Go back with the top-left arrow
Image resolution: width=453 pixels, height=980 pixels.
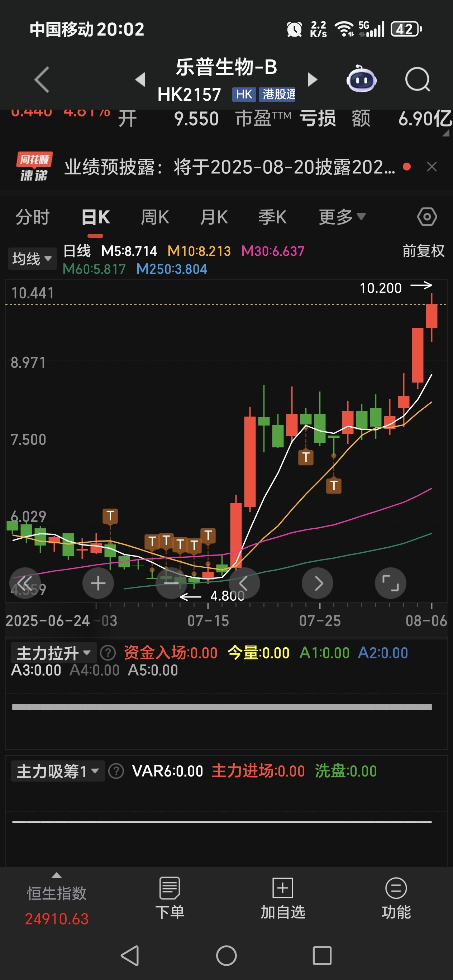tap(42, 80)
